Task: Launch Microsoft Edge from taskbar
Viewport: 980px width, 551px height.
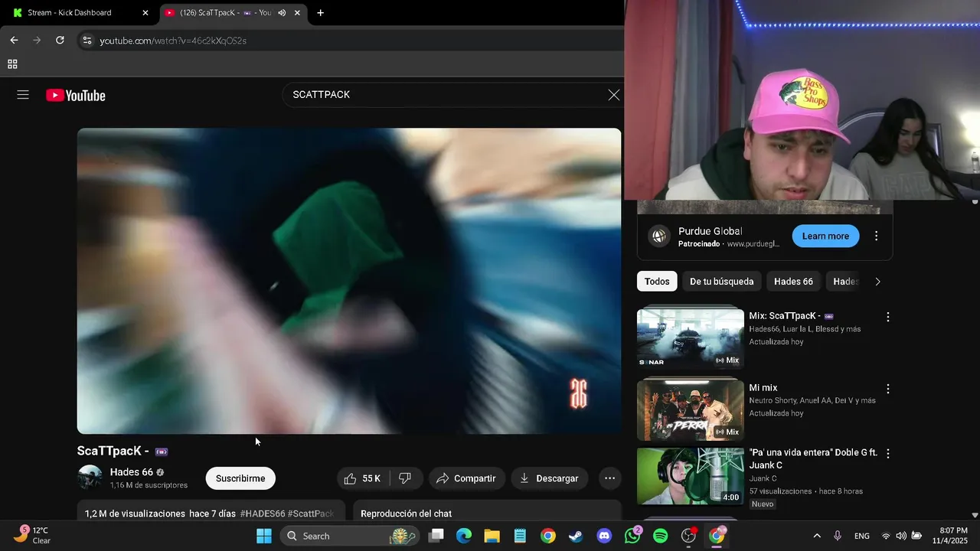Action: [464, 536]
